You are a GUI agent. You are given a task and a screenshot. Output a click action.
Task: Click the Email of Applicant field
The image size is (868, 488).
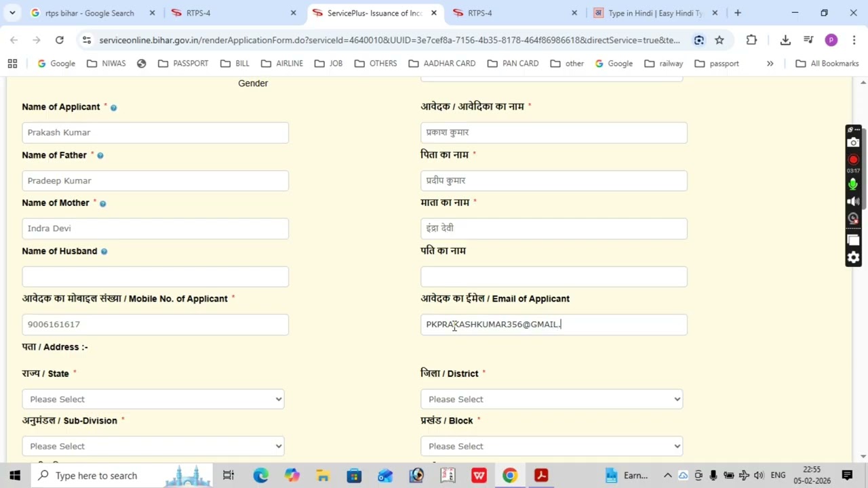point(554,325)
